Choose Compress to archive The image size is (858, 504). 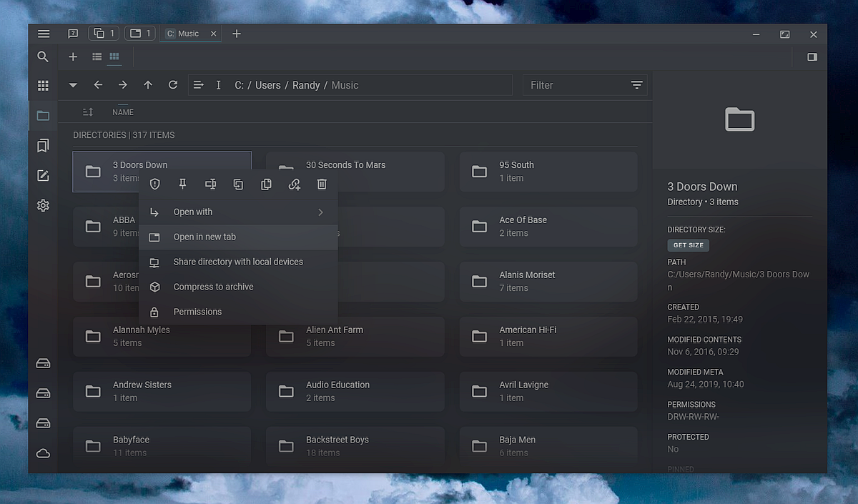coord(238,287)
